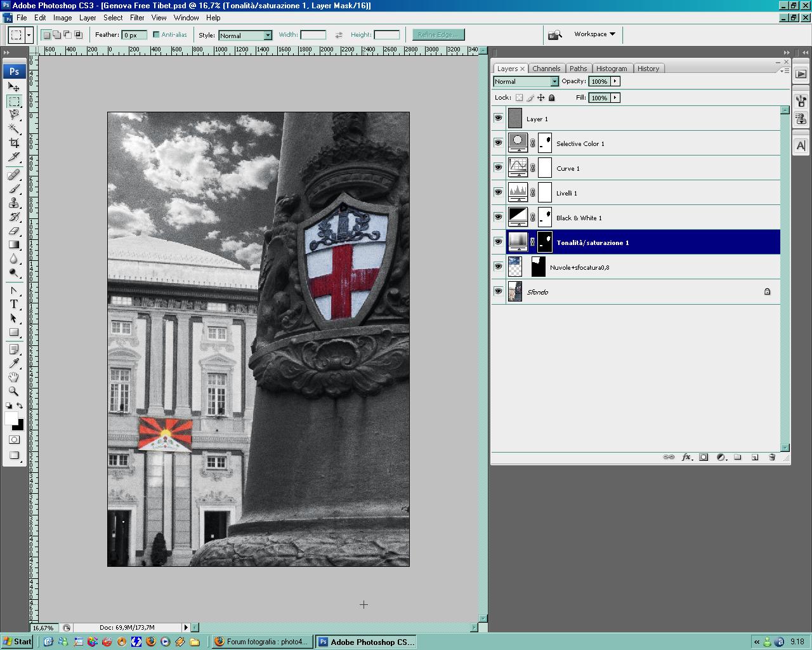Screen dimensions: 812x650
Task: Click the Feather input field
Action: (134, 35)
